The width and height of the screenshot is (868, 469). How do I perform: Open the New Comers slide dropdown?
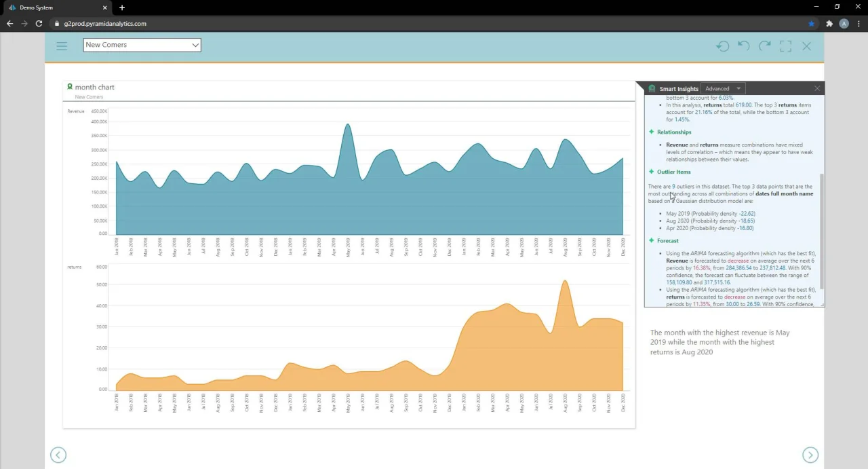(x=142, y=45)
